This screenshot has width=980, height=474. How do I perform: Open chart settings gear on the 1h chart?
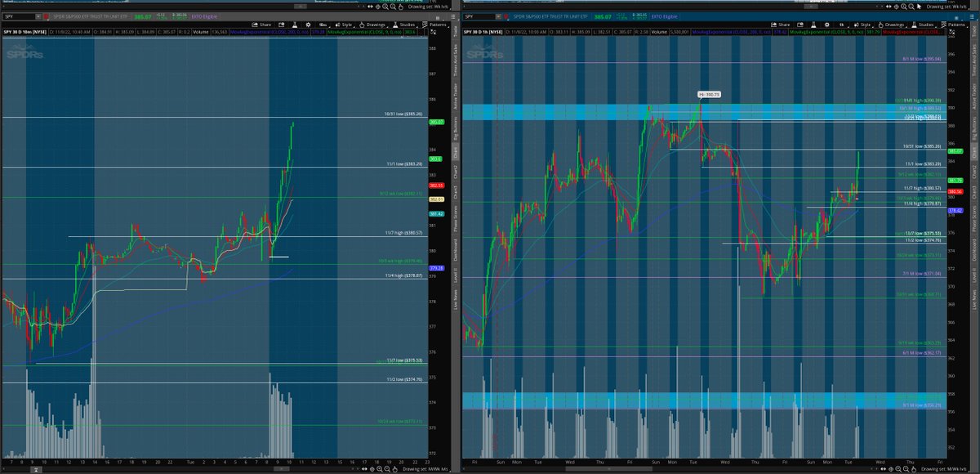(x=827, y=25)
